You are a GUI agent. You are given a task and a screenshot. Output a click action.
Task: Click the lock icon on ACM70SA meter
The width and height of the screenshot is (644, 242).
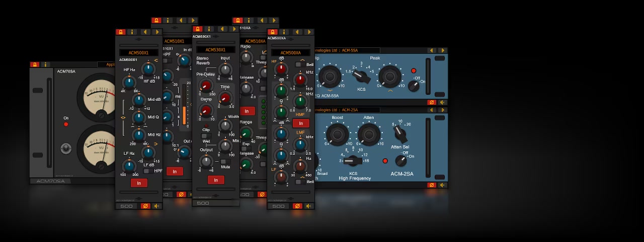pyautogui.click(x=34, y=65)
